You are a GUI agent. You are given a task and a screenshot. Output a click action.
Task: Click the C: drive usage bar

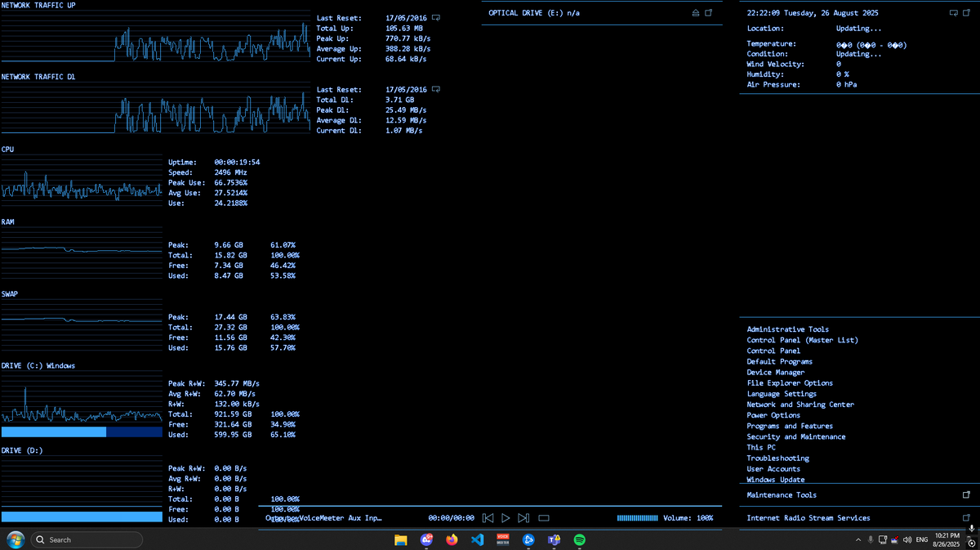(82, 432)
